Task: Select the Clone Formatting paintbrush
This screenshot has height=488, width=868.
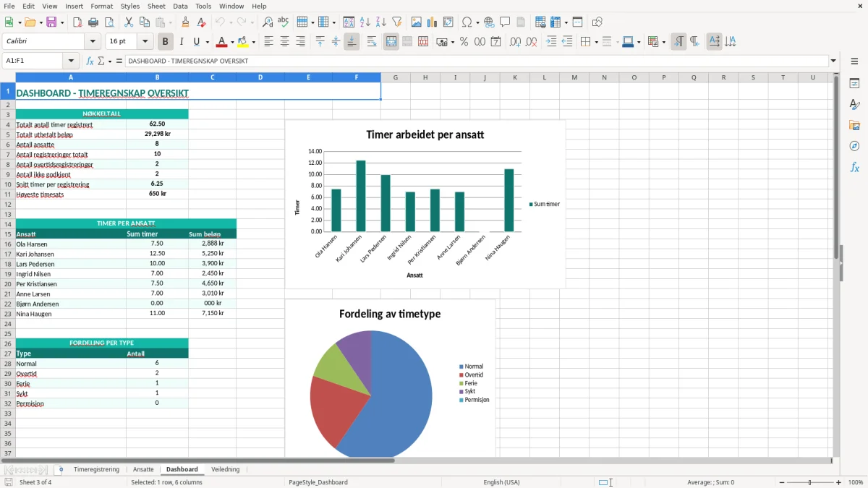Action: point(185,22)
